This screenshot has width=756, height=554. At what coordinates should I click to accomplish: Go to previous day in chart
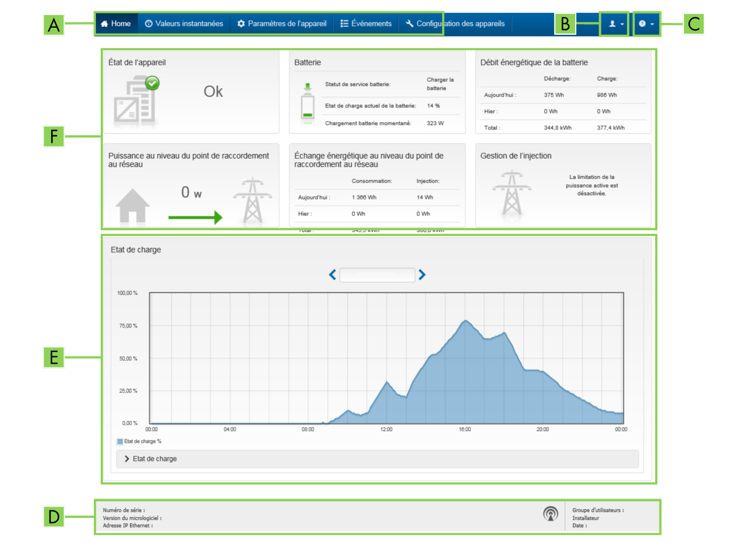tap(332, 275)
